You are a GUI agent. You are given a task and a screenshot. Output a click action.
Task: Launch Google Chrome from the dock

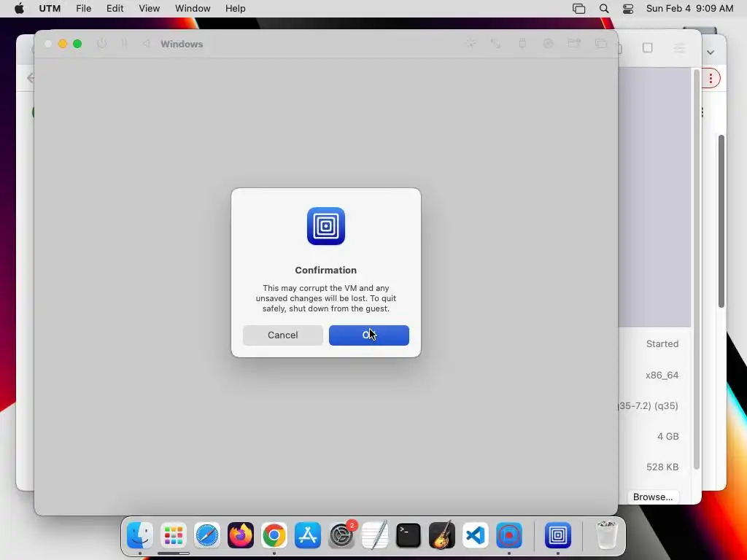274,535
